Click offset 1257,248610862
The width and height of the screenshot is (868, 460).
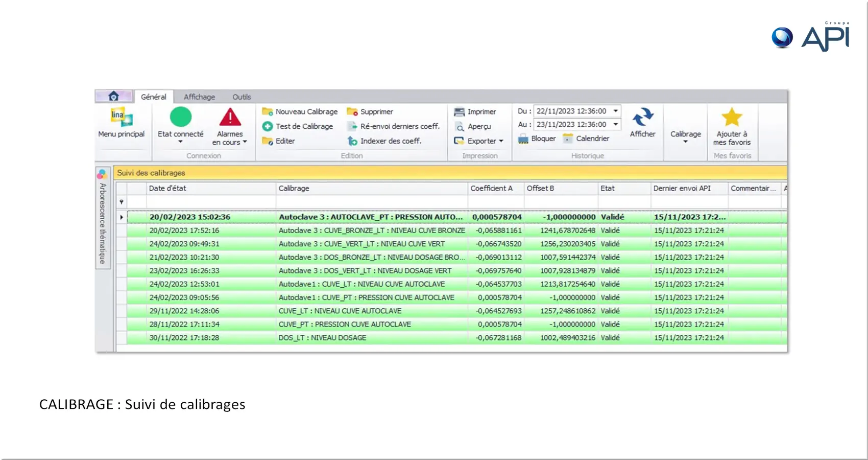point(568,311)
